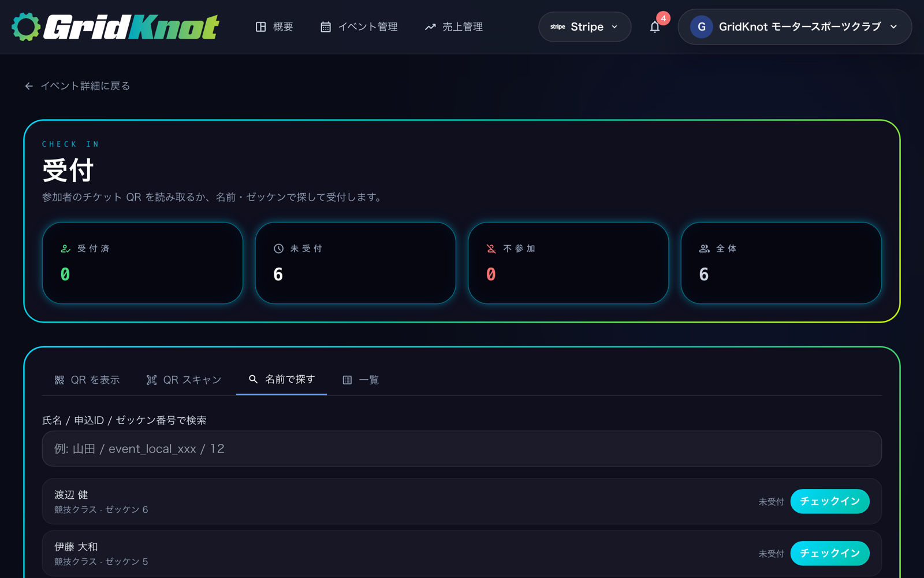Click the 受付済 checked-in person icon
The height and width of the screenshot is (578, 924).
[65, 249]
